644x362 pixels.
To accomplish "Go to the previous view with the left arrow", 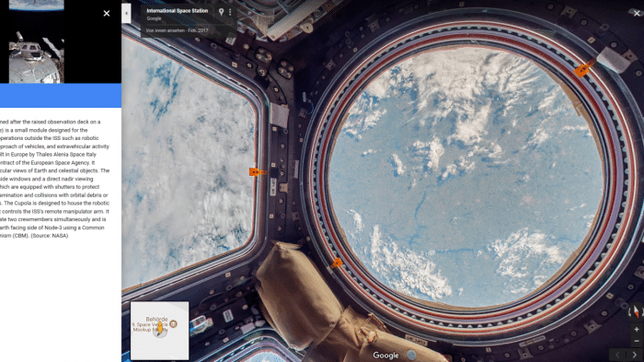I will pos(617,355).
